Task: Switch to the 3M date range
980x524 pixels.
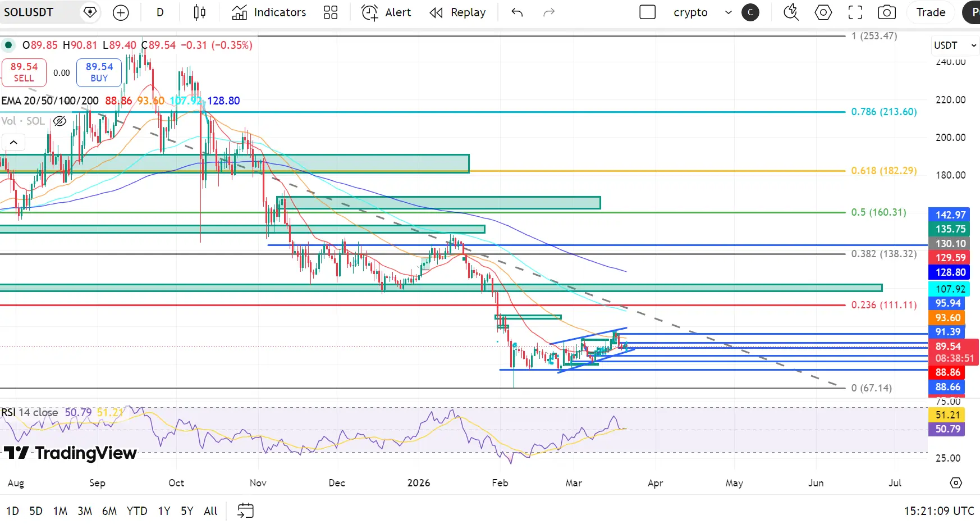Action: [x=85, y=511]
